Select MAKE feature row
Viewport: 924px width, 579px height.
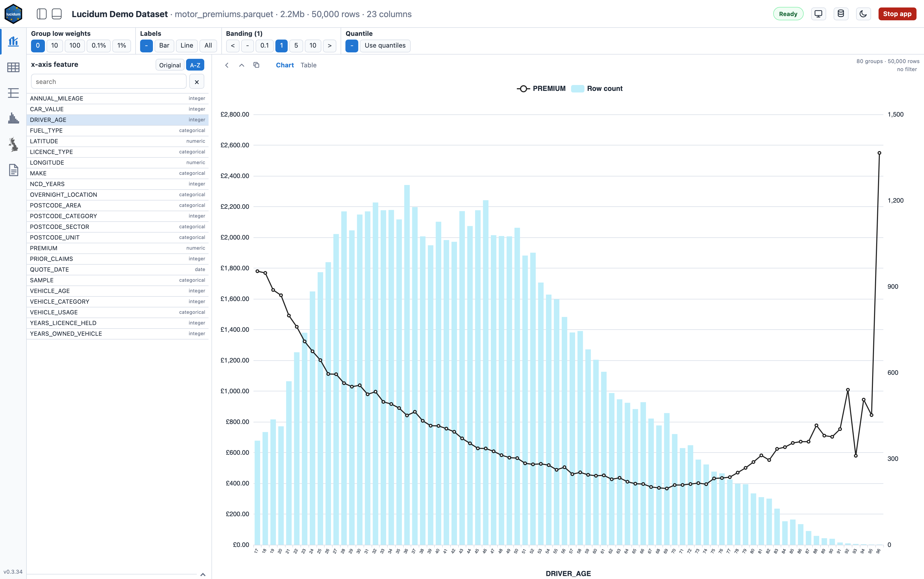[x=118, y=173]
